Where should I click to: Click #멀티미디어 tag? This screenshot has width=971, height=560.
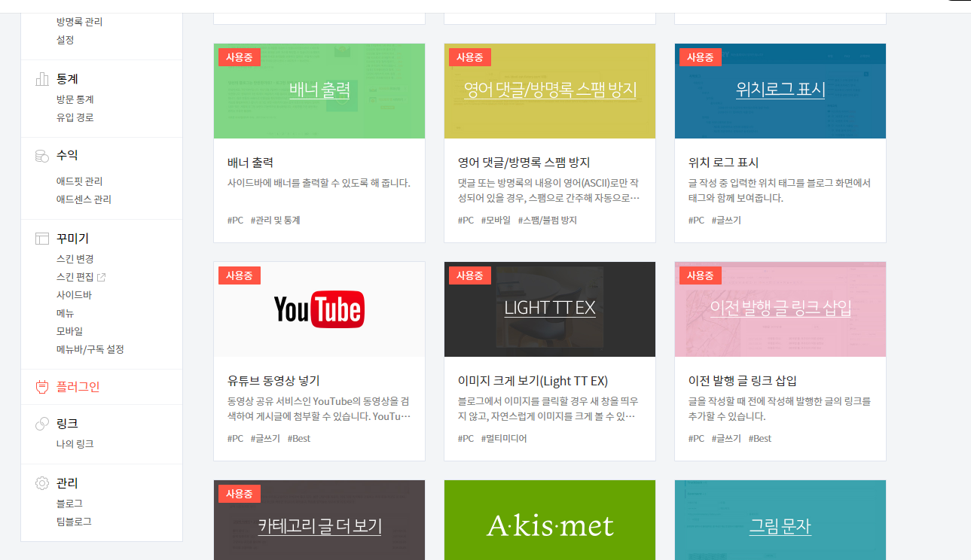(504, 439)
